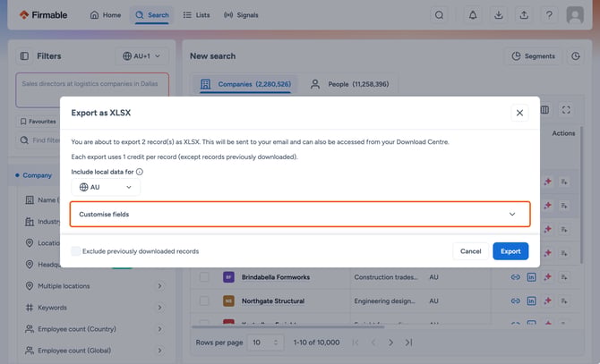Open the Segments button
The width and height of the screenshot is (600, 364).
click(x=534, y=56)
